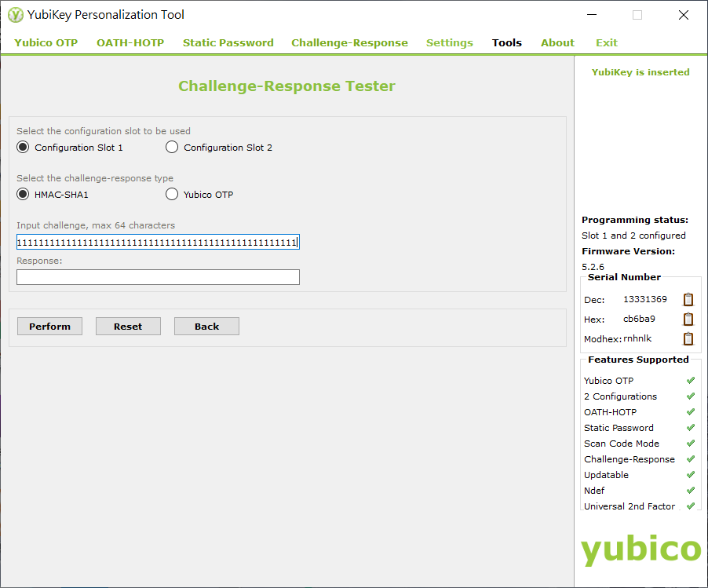Click 'Universal 2nd Factor' feature label

click(630, 506)
